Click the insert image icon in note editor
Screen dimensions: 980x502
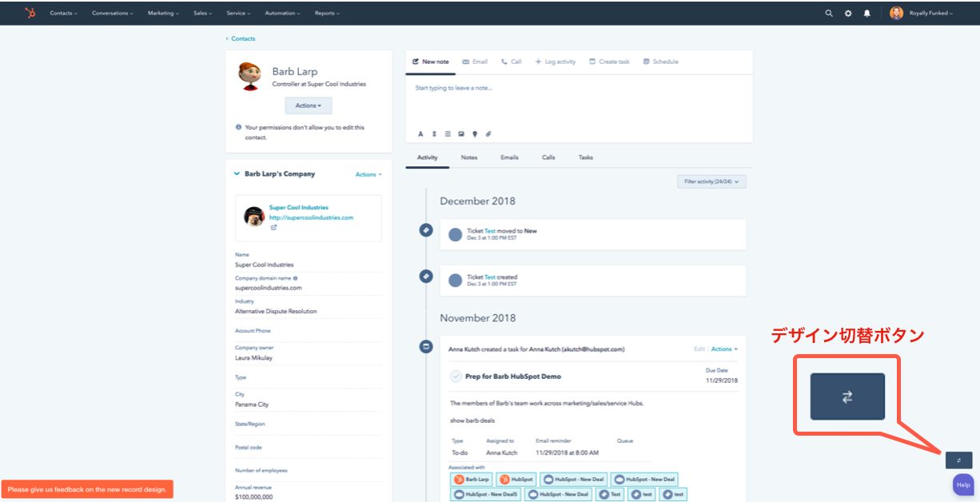pos(461,133)
